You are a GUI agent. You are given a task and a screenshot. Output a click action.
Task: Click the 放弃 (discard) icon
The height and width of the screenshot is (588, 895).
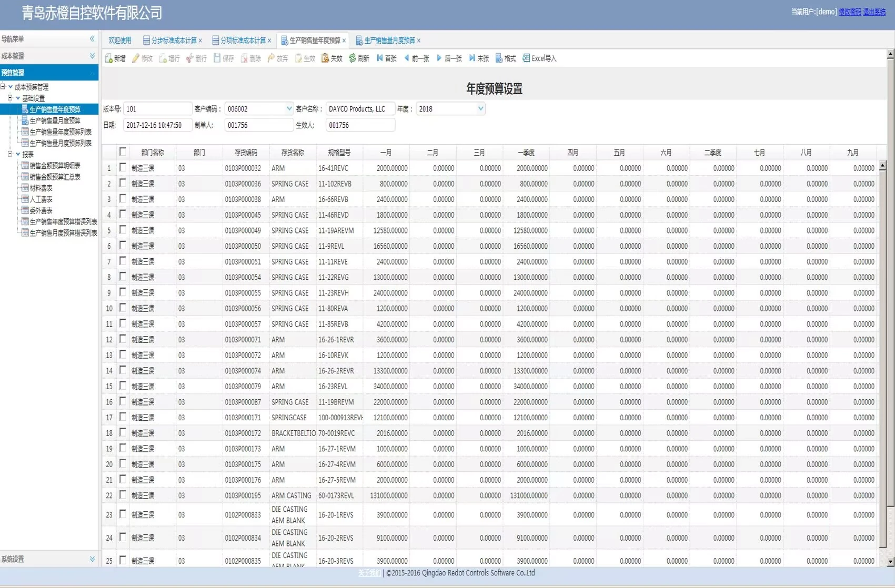[271, 58]
